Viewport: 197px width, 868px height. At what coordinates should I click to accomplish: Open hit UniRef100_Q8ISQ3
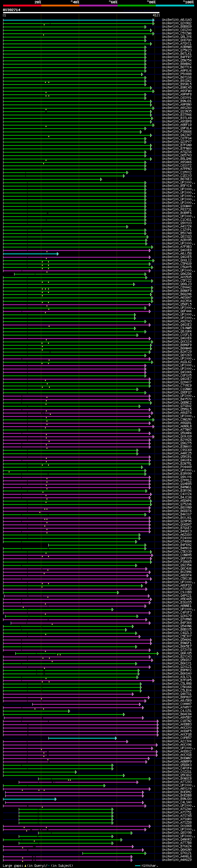(x=177, y=237)
